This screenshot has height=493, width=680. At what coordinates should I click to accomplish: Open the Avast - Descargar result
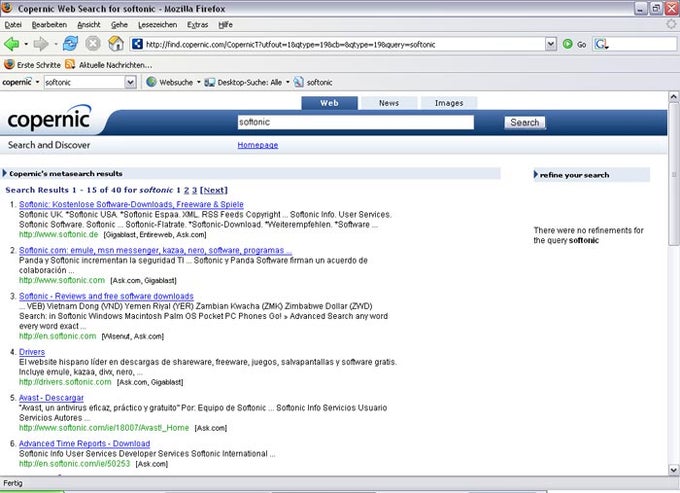click(x=51, y=398)
